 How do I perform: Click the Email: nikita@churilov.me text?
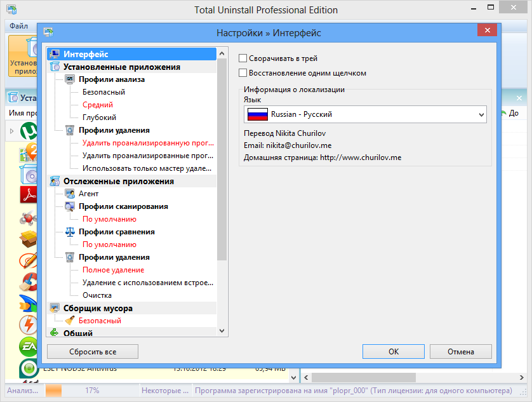(x=288, y=145)
